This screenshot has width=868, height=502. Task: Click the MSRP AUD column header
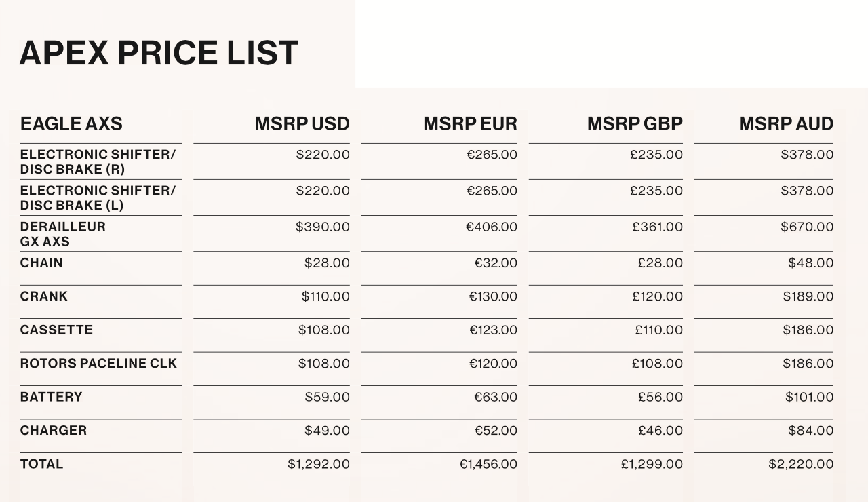(x=786, y=123)
